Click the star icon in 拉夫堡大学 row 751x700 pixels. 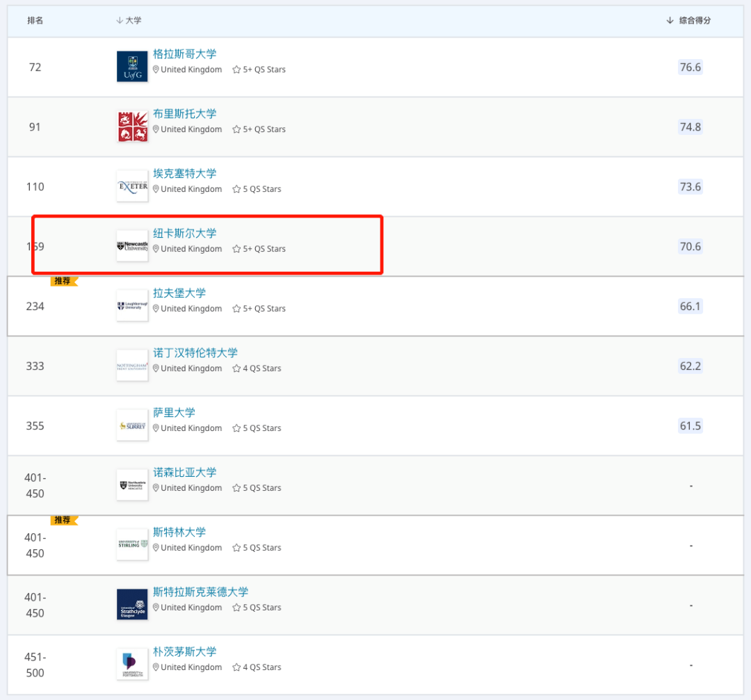(236, 309)
